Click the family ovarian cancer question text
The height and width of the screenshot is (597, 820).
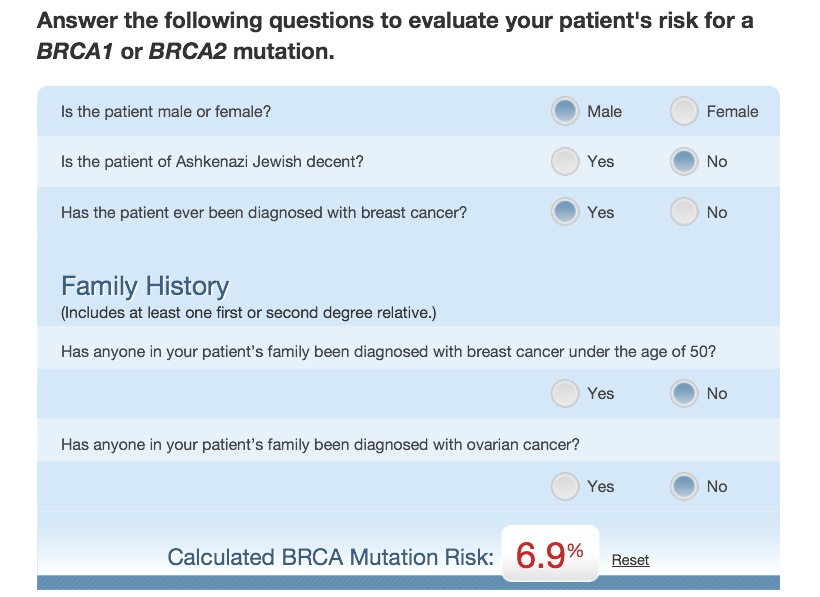point(320,445)
